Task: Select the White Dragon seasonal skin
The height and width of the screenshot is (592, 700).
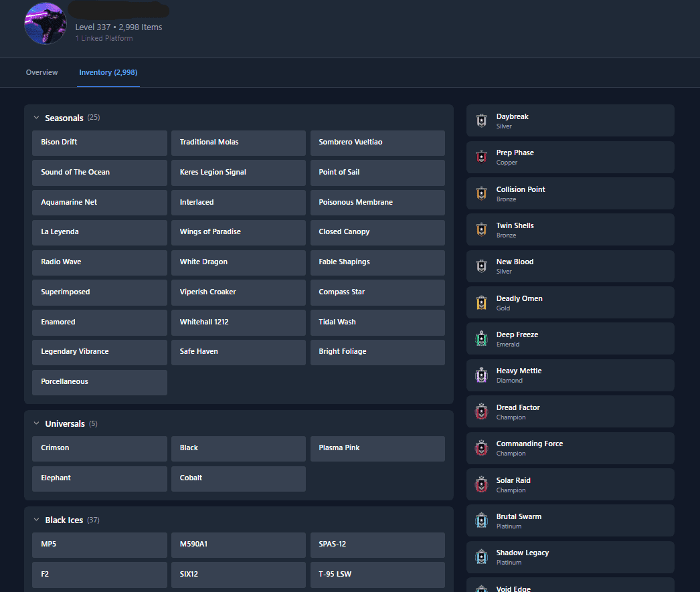Action: (x=238, y=262)
